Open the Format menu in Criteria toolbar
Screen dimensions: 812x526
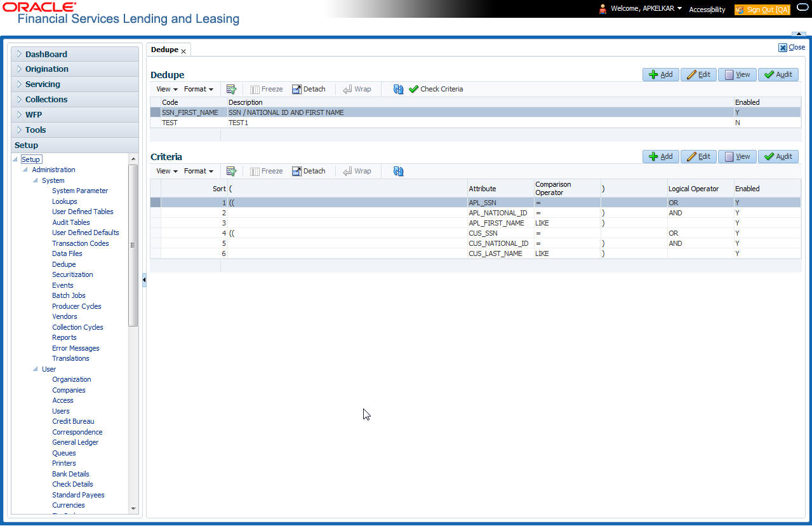pyautogui.click(x=199, y=172)
